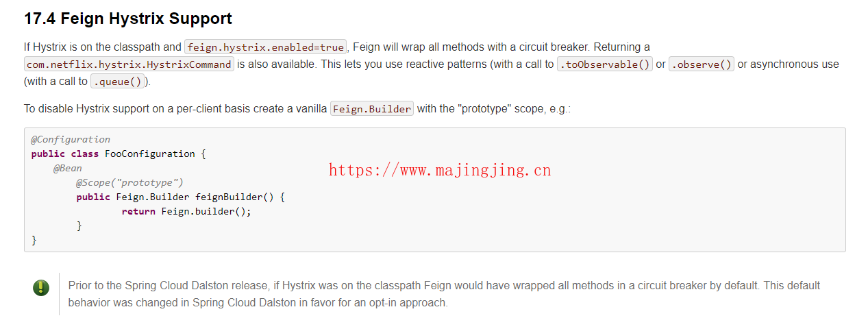Open the https://www.majingjing.cn watermark link

tap(440, 171)
